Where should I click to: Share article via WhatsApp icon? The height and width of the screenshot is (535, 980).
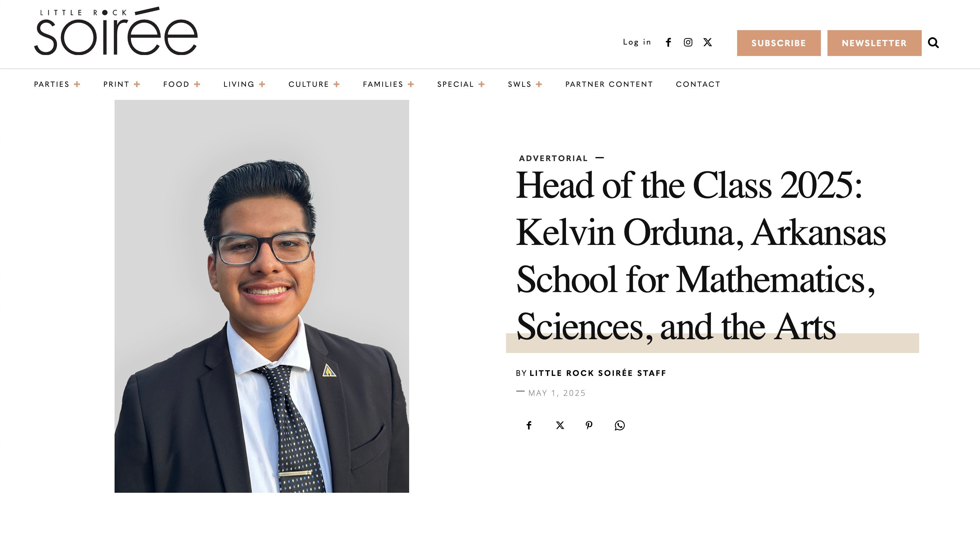pos(620,425)
